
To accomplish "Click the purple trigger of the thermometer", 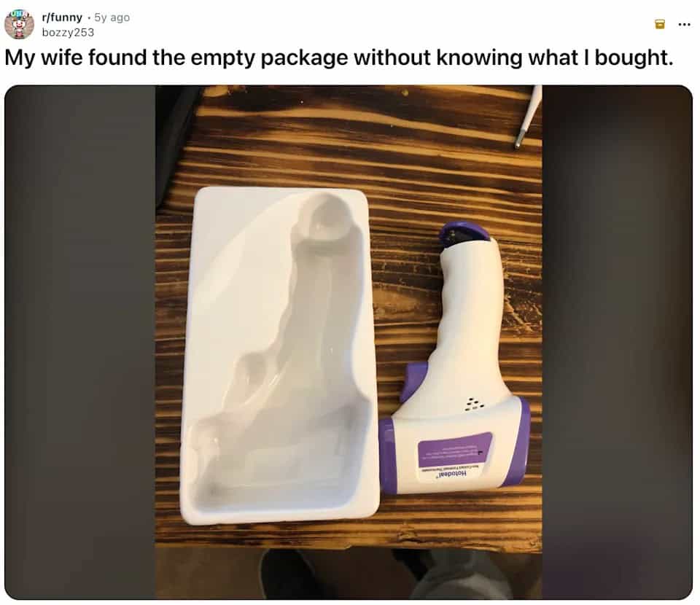I will [414, 380].
